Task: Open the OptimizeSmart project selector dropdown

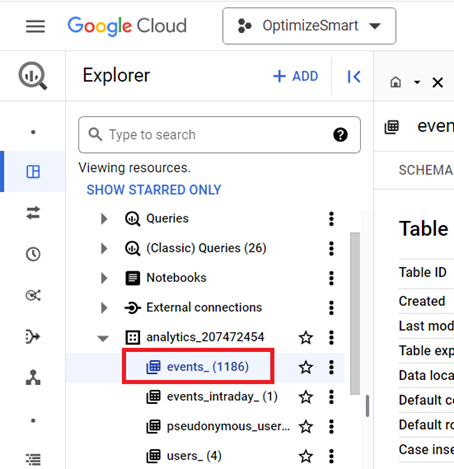Action: tap(309, 26)
